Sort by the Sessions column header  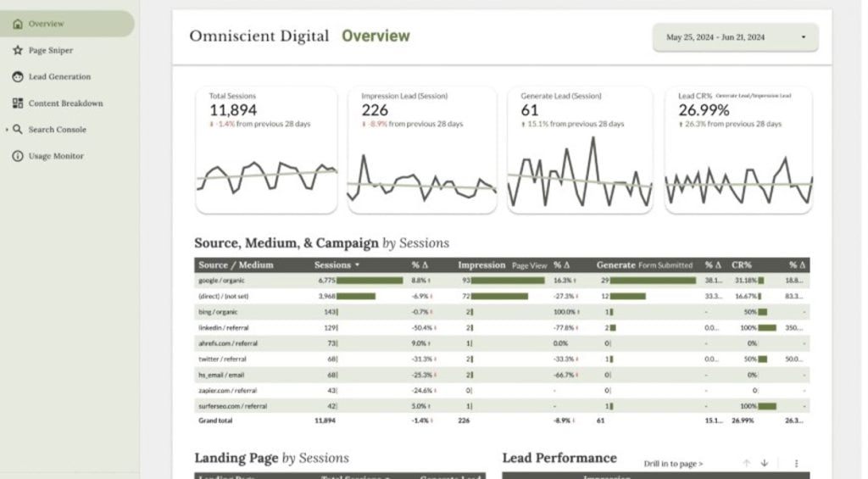pyautogui.click(x=337, y=265)
